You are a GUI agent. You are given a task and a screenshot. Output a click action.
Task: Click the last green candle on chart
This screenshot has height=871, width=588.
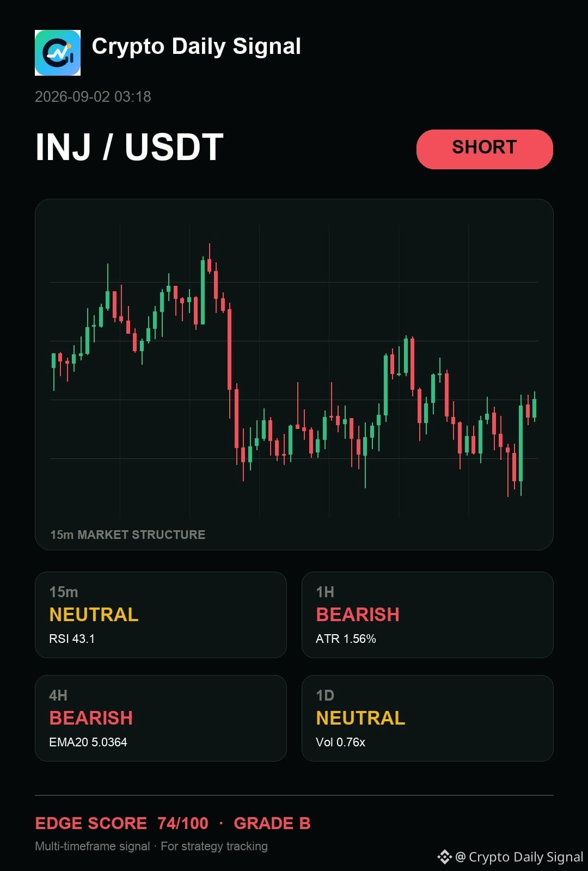point(535,407)
